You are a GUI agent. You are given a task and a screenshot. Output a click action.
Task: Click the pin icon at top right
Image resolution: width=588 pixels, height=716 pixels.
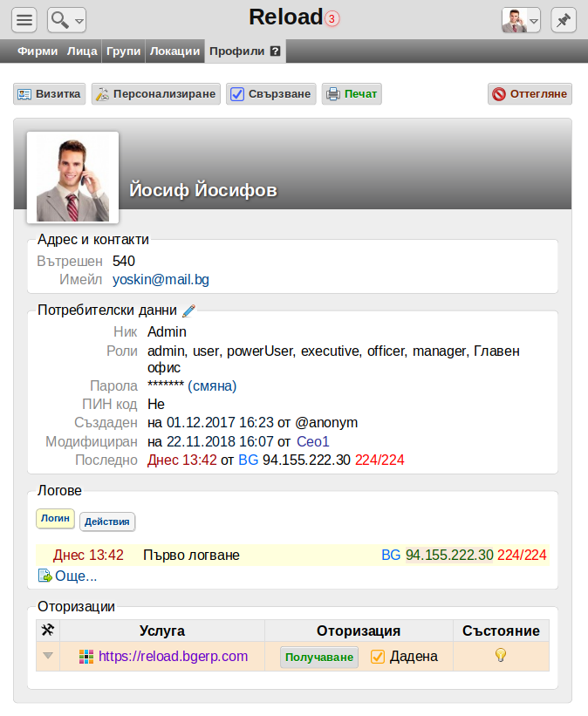pos(564,20)
